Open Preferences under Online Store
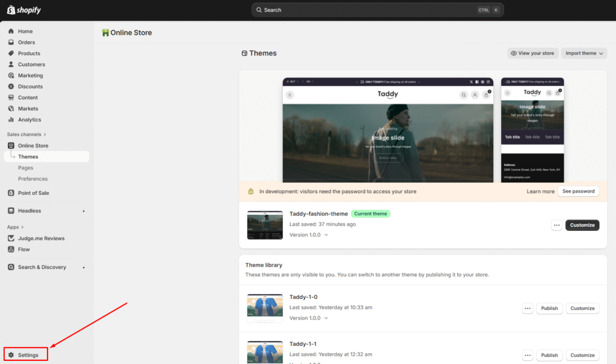 click(32, 179)
